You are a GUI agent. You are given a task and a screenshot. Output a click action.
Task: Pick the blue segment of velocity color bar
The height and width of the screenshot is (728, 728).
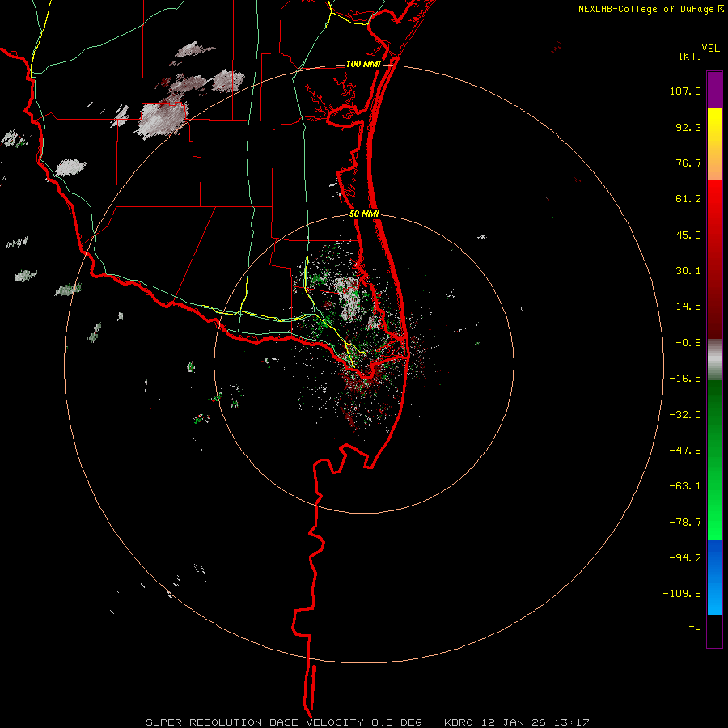click(714, 577)
